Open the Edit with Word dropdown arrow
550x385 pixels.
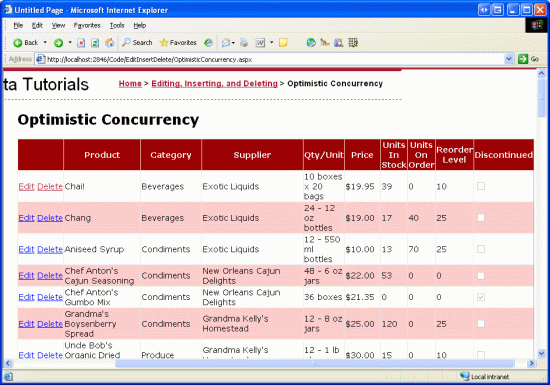tap(271, 43)
